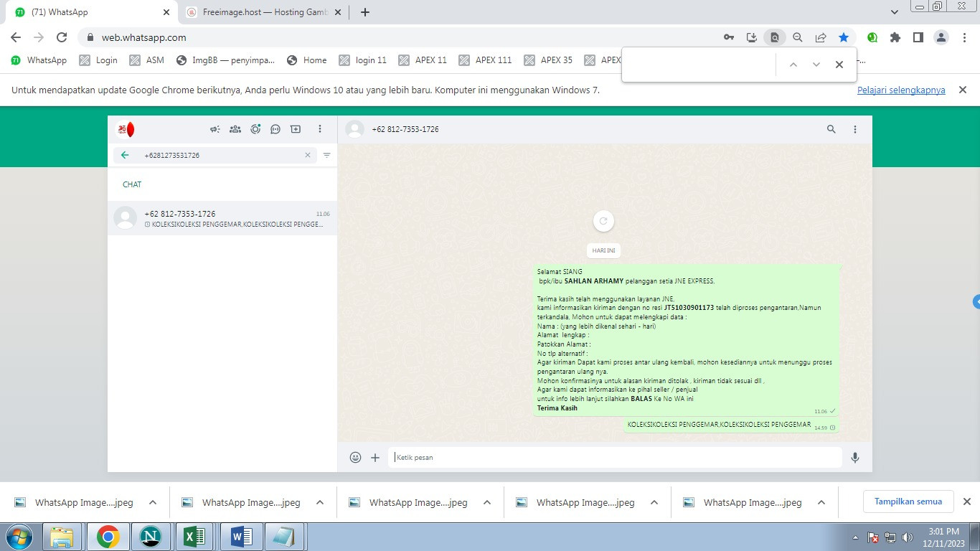The width and height of the screenshot is (980, 551).
Task: Open the zoom level icon
Action: point(798,37)
